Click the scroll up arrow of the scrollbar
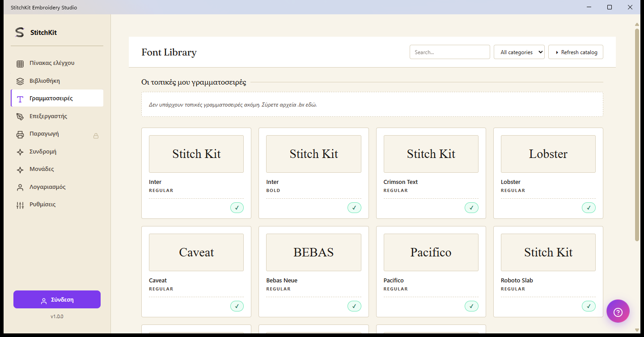644x337 pixels. click(x=637, y=24)
